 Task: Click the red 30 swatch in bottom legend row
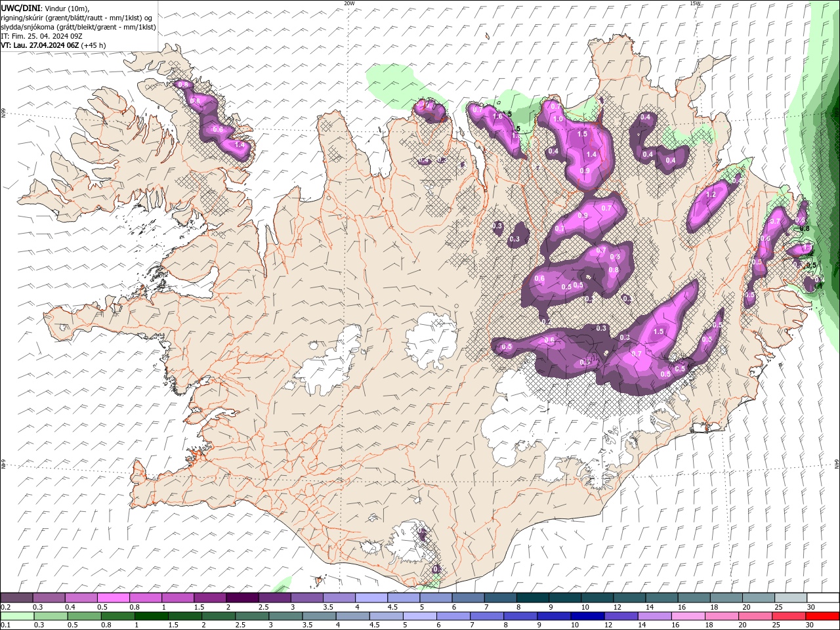coord(822,616)
